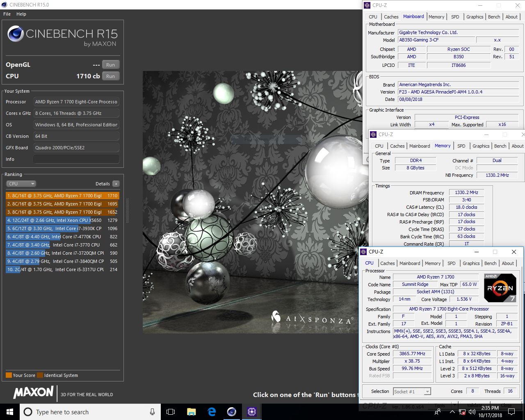The image size is (525, 420).
Task: Switch to Cinebench taskbar icon
Action: [232, 412]
